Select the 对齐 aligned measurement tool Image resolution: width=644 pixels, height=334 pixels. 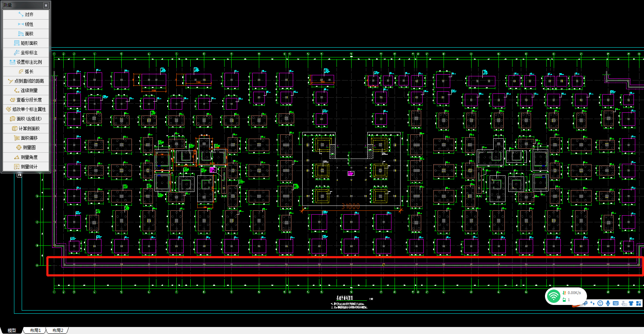pyautogui.click(x=26, y=15)
